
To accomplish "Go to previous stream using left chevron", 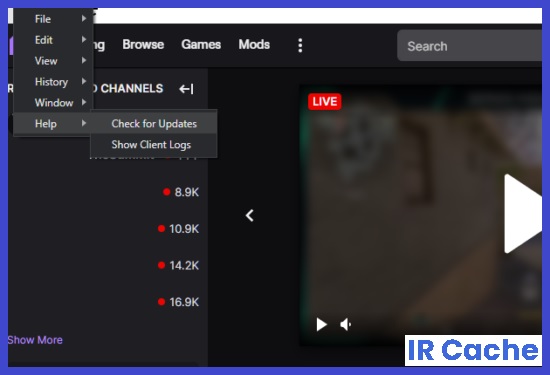I will point(249,215).
